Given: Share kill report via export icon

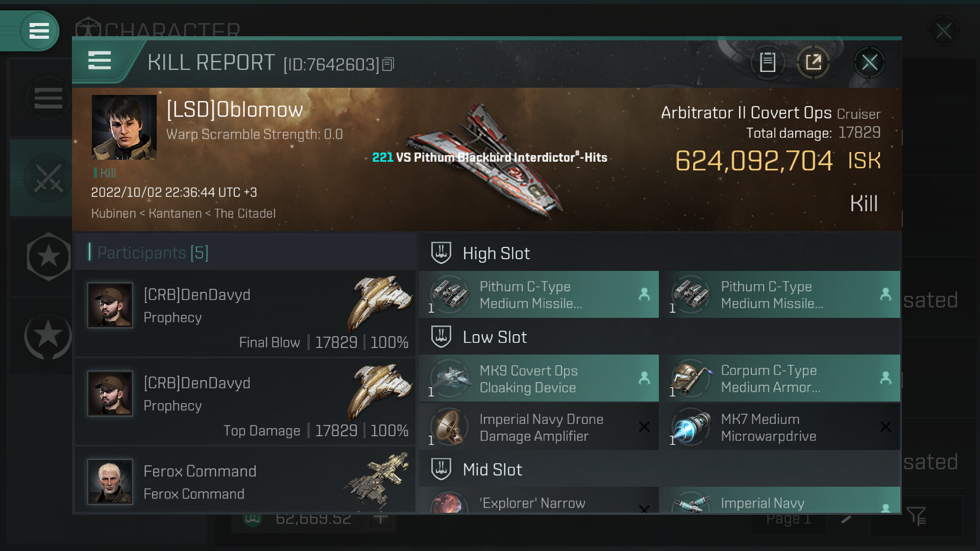Looking at the screenshot, I should (x=813, y=62).
